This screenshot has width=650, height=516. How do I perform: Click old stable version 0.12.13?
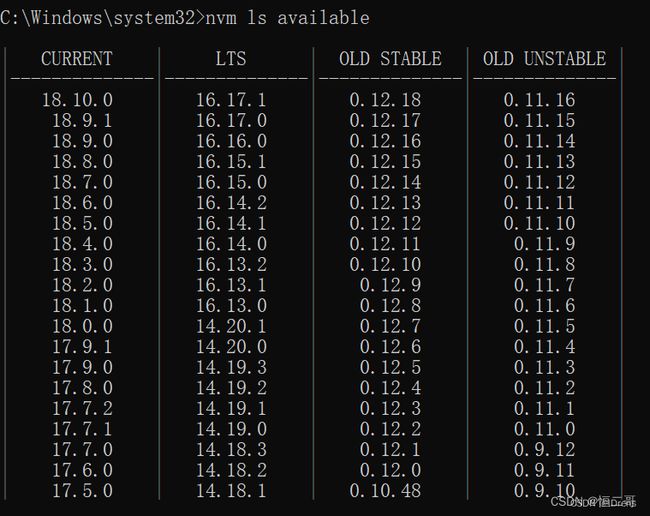point(386,203)
